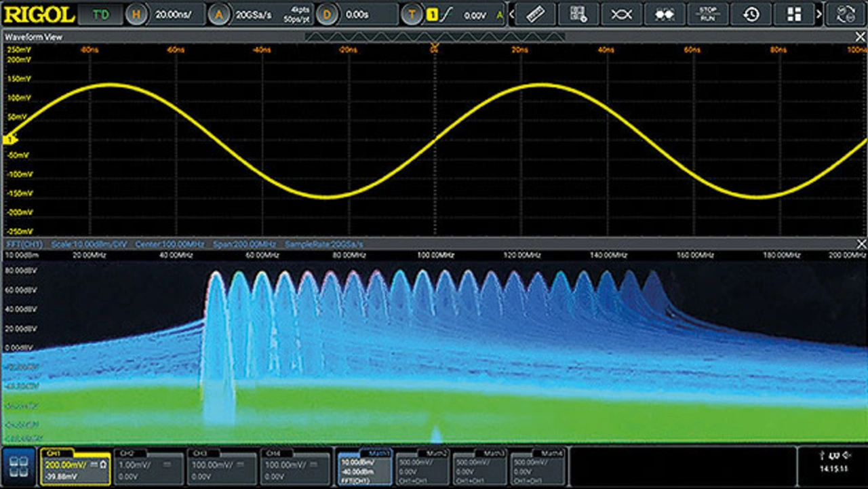Toggle the CH2 channel label
Viewport: 868px width, 489px height.
click(x=127, y=452)
